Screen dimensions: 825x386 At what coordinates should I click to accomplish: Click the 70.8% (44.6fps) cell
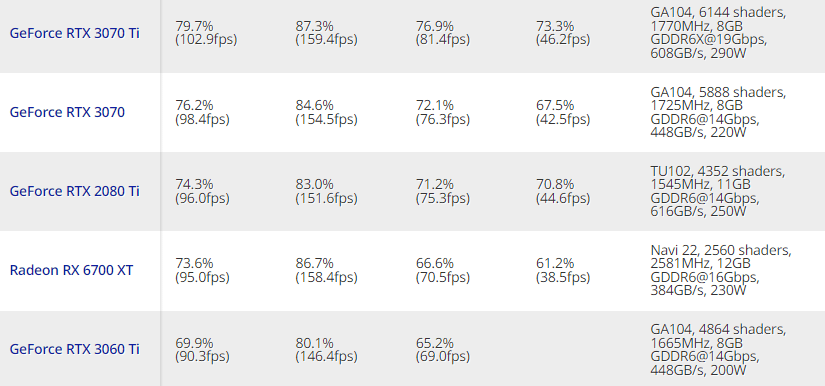[x=563, y=191]
